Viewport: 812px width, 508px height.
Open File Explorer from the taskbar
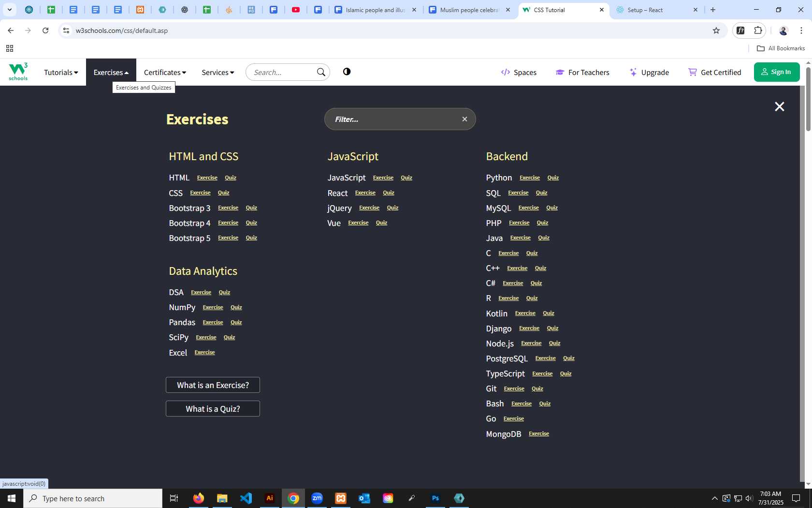coord(222,498)
